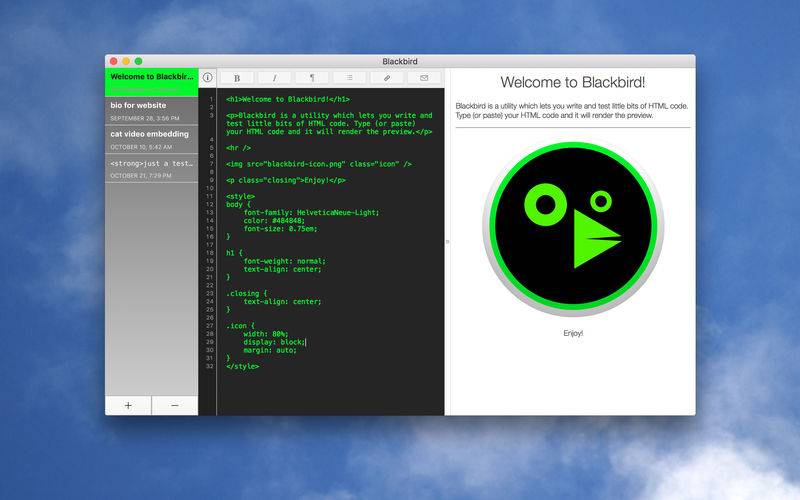This screenshot has width=800, height=500.
Task: Open the 'bio for website' snippet
Action: click(x=152, y=111)
